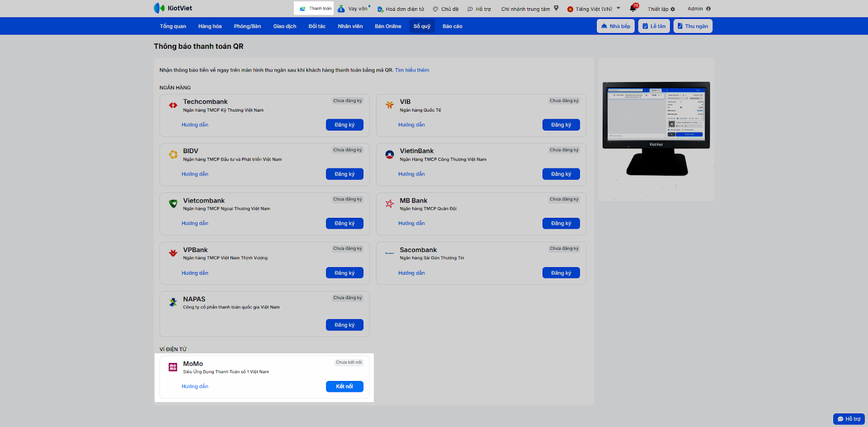
Task: Open MB Bank Hướng dẫn guide
Action: point(411,223)
